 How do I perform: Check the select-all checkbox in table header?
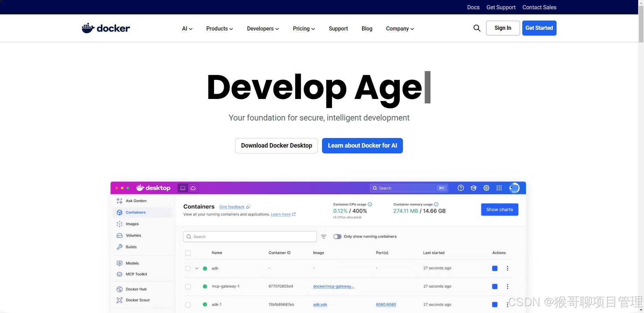coord(188,253)
